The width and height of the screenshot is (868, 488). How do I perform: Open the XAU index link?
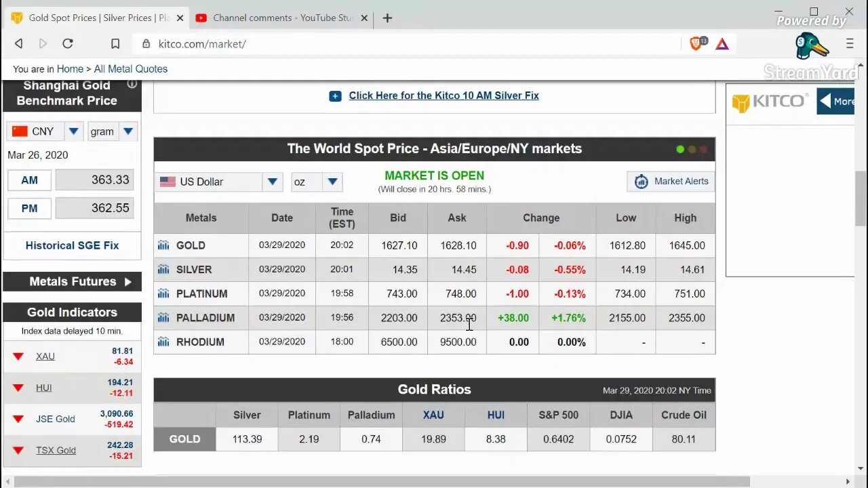tap(45, 357)
